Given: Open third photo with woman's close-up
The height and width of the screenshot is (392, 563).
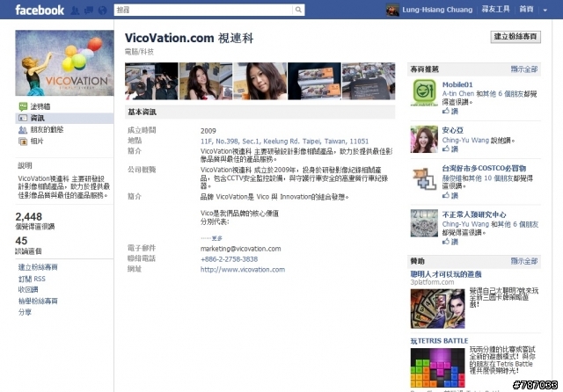Looking at the screenshot, I should coord(260,81).
